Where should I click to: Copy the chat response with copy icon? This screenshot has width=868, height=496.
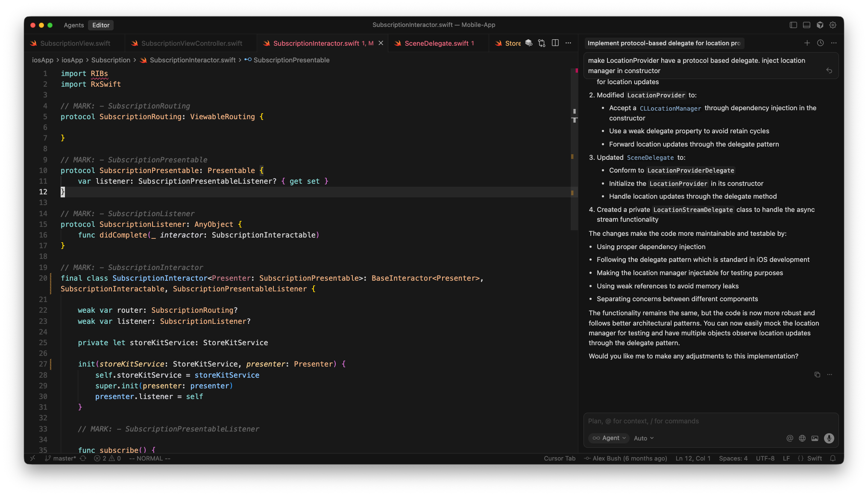click(817, 375)
